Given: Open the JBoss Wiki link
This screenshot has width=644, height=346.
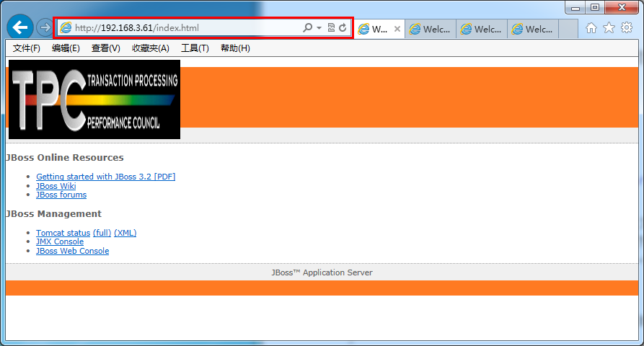Looking at the screenshot, I should [x=56, y=186].
